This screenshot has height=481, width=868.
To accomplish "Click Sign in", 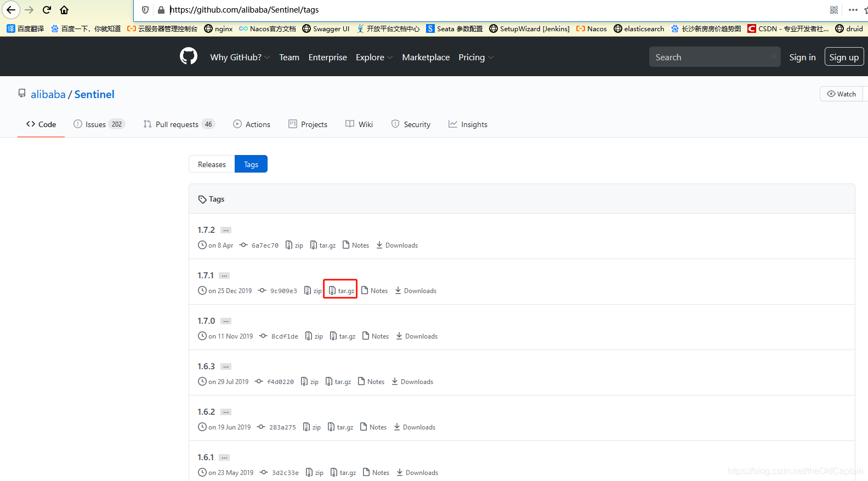I will click(x=802, y=57).
